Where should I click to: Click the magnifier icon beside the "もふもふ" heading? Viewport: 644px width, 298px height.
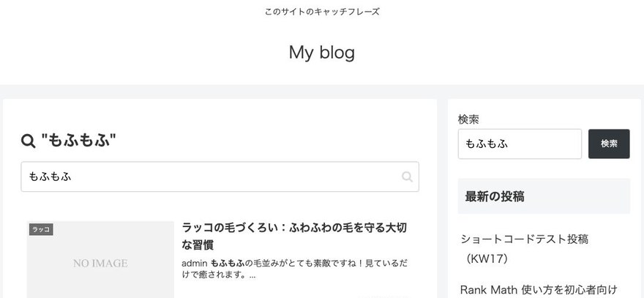click(29, 141)
